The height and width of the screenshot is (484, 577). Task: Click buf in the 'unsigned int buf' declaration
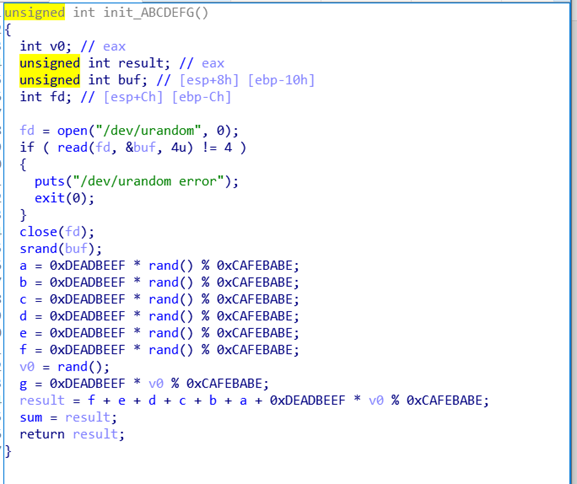(x=129, y=80)
